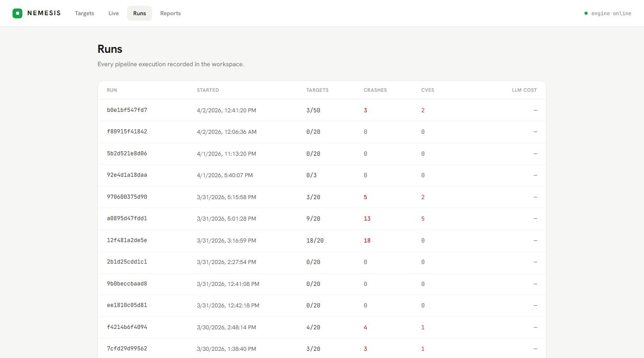Select run f4214b6f4094
644x358 pixels.
(322, 327)
